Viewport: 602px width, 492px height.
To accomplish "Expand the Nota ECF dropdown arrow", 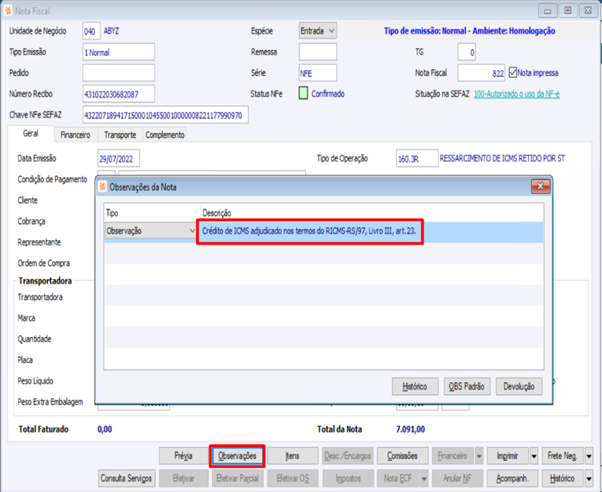I will (x=424, y=479).
